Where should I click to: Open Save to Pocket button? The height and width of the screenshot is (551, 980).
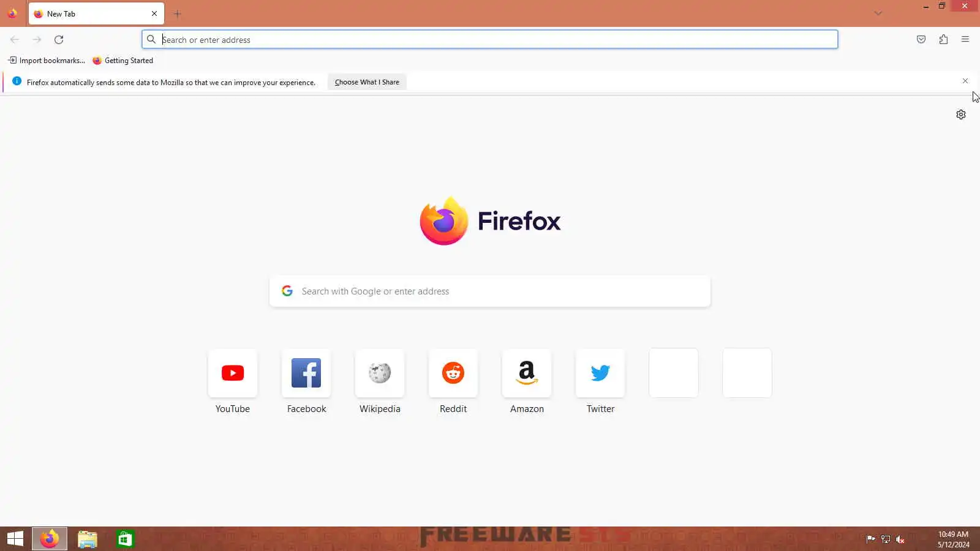(x=921, y=40)
